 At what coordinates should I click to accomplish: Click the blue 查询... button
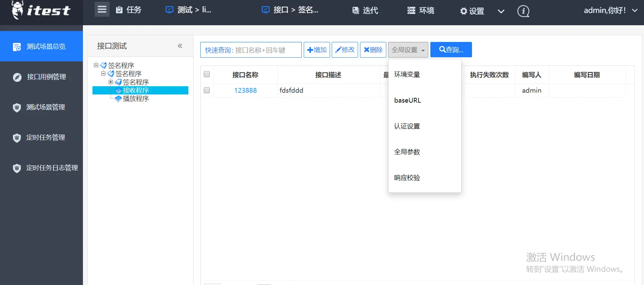[451, 50]
